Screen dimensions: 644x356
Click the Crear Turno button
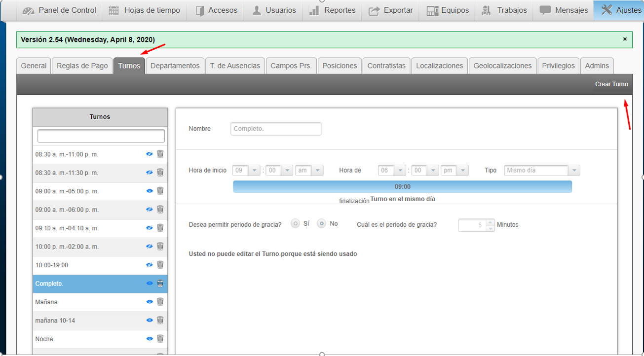coord(611,84)
